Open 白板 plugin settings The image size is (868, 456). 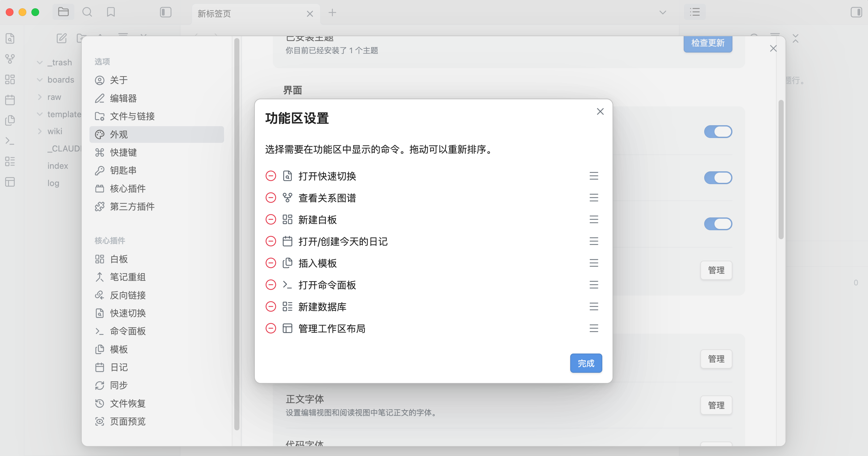click(x=157, y=259)
